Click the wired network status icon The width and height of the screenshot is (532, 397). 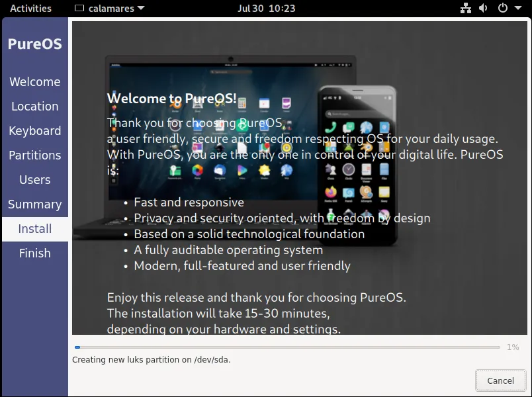click(465, 9)
